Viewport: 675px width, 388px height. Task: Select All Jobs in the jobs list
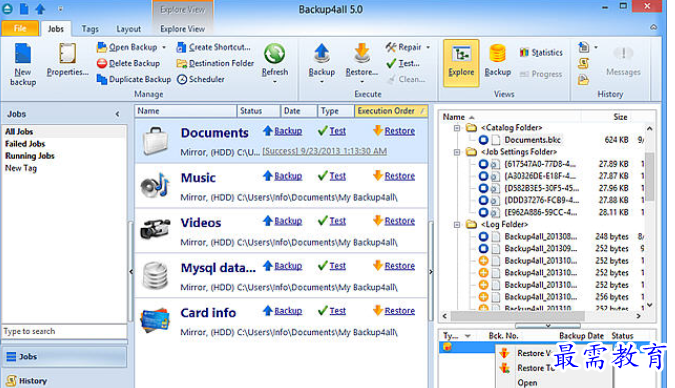(x=65, y=131)
